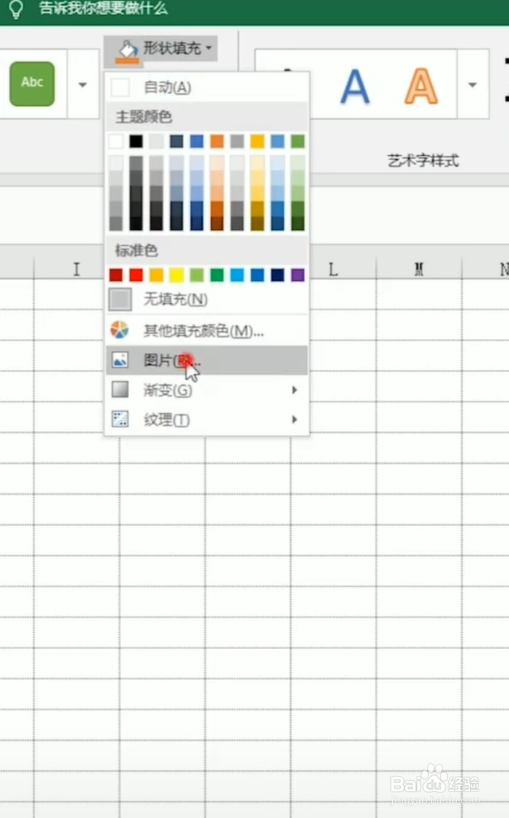
Task: Expand the Texture submenu arrow
Action: pyautogui.click(x=295, y=419)
